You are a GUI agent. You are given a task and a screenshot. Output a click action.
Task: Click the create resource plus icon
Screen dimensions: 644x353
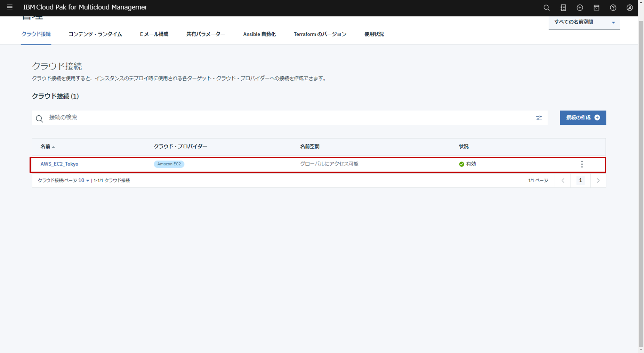(x=580, y=8)
